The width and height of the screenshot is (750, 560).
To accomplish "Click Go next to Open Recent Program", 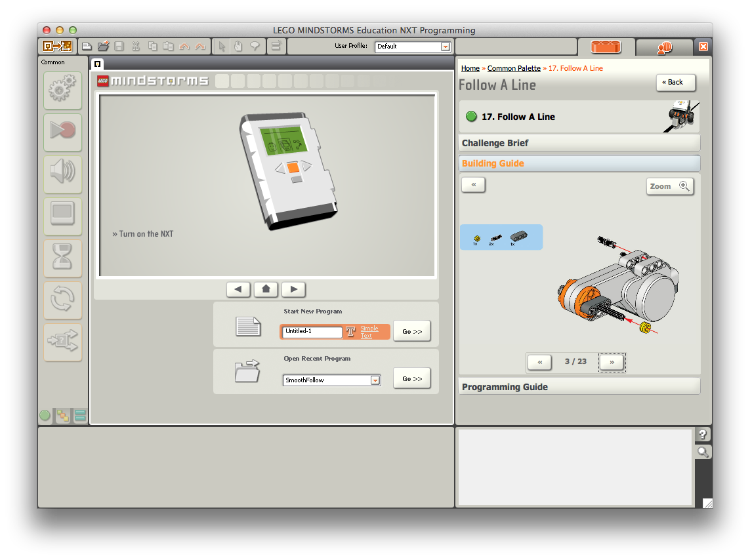I will 412,378.
